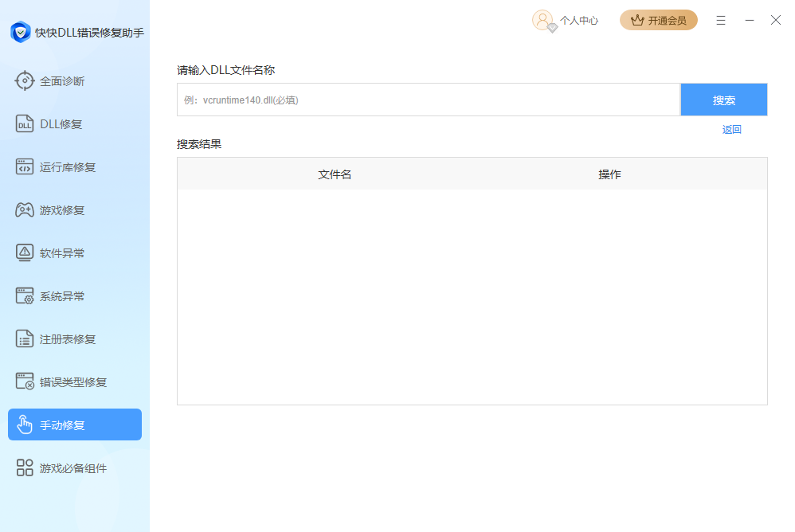Open 运行库修复 code window icon
The image size is (795, 532).
pos(25,166)
